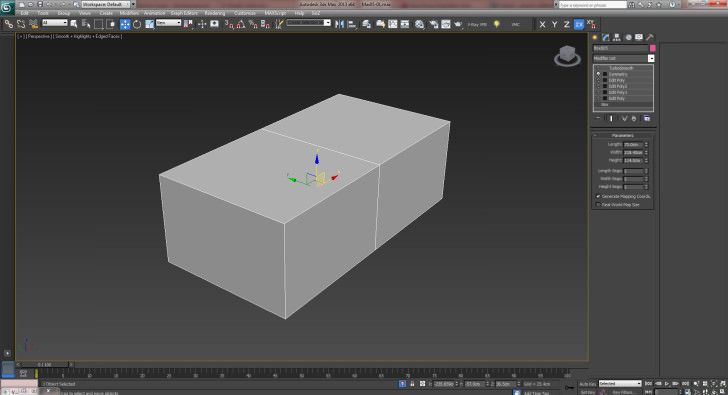Image resolution: width=728 pixels, height=395 pixels.
Task: Open the Tools menu
Action: tap(43, 13)
